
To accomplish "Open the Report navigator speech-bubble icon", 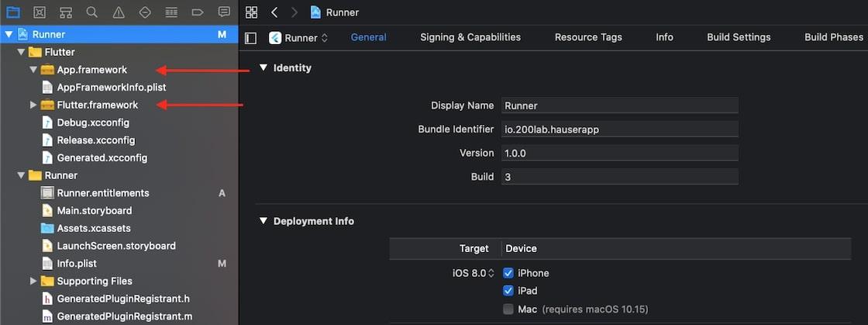I will point(224,12).
